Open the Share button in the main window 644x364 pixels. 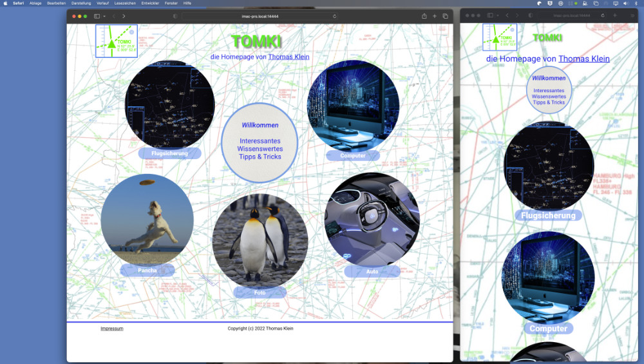[424, 16]
